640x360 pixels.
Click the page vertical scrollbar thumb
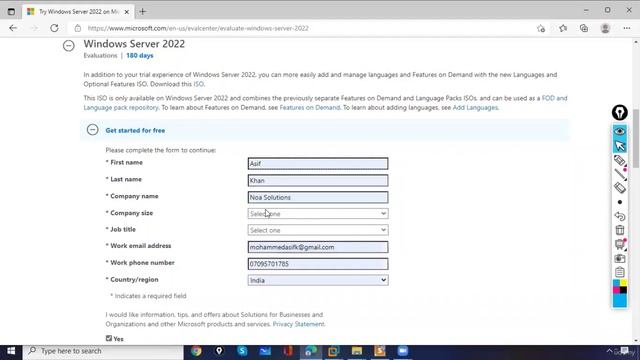pyautogui.click(x=636, y=137)
